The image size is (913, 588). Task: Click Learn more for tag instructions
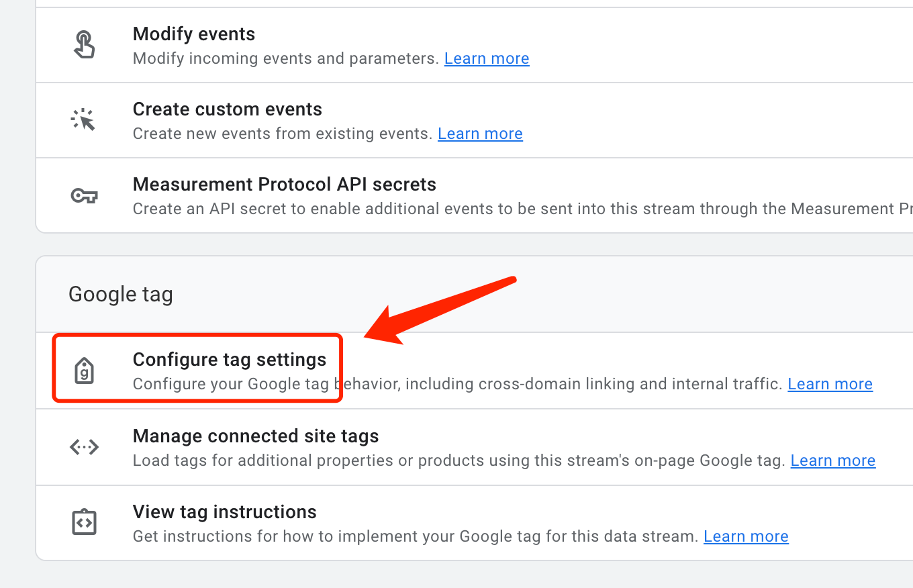pyautogui.click(x=746, y=536)
